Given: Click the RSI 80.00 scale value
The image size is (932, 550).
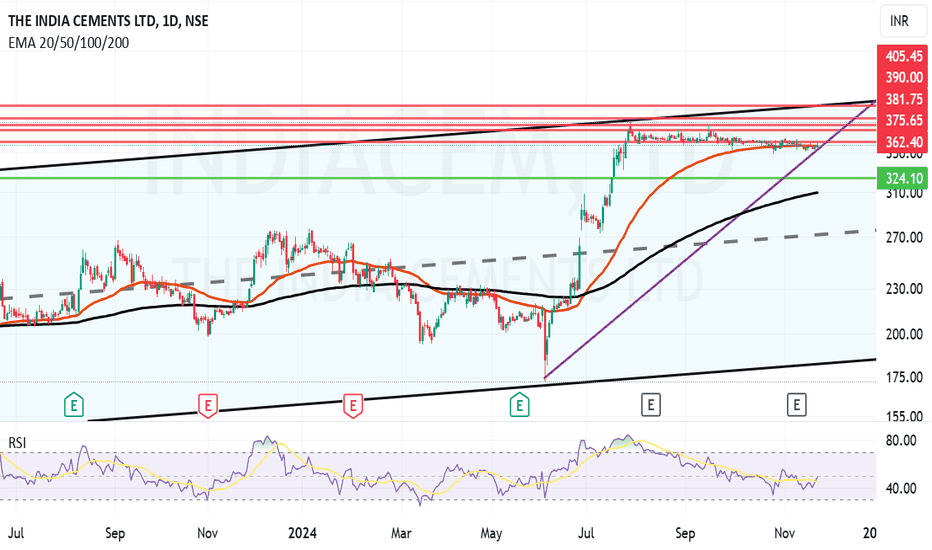Looking at the screenshot, I should pos(900,441).
